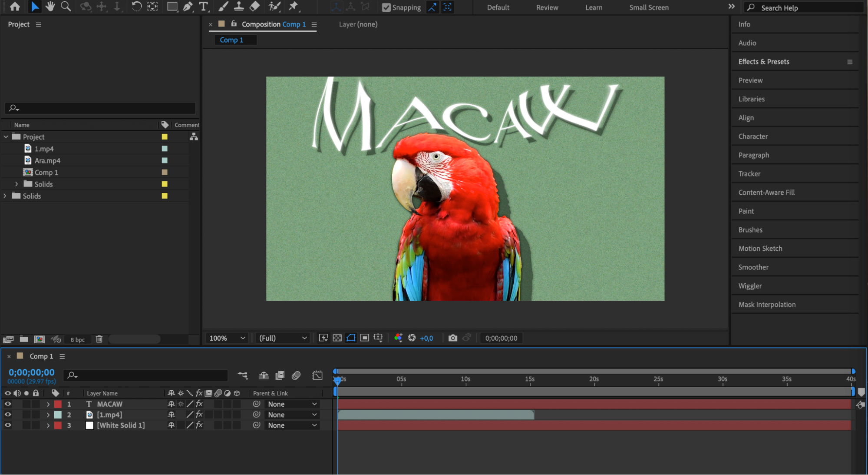Toggle the transparency grid button
Viewport: 868px width, 475px height.
click(337, 338)
